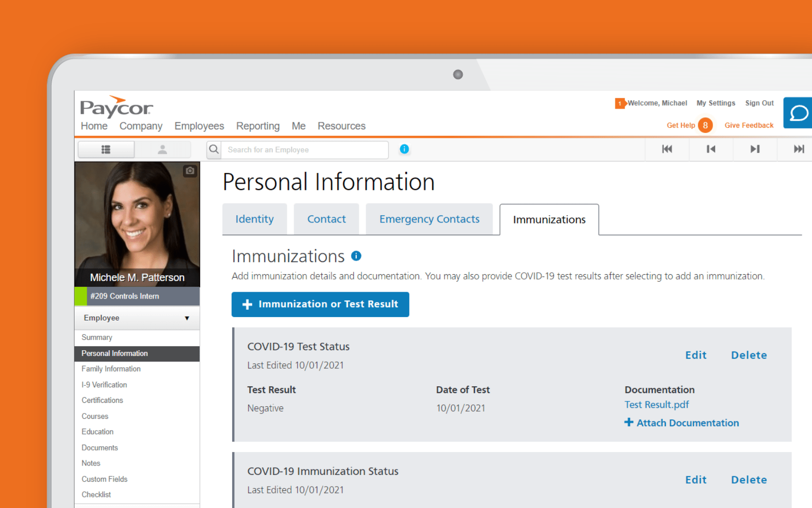The image size is (812, 508).
Task: Select Personal Information in the sidebar
Action: [x=137, y=354]
